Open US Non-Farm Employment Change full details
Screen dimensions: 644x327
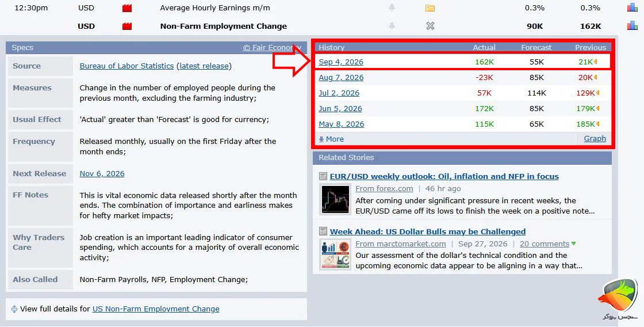156,309
